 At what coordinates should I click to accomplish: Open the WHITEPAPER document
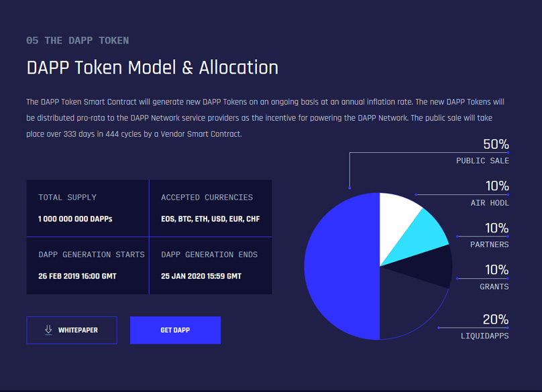pos(72,330)
